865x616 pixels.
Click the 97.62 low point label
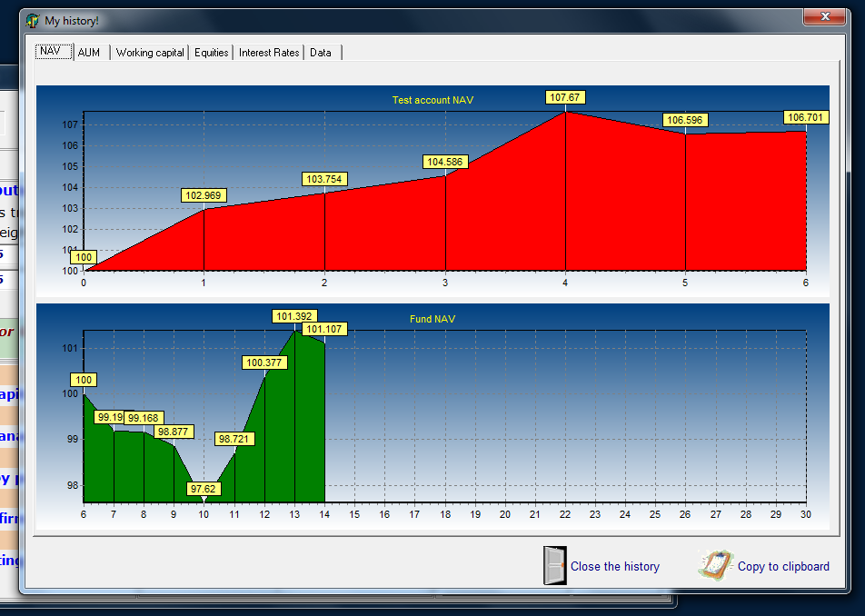pyautogui.click(x=203, y=489)
